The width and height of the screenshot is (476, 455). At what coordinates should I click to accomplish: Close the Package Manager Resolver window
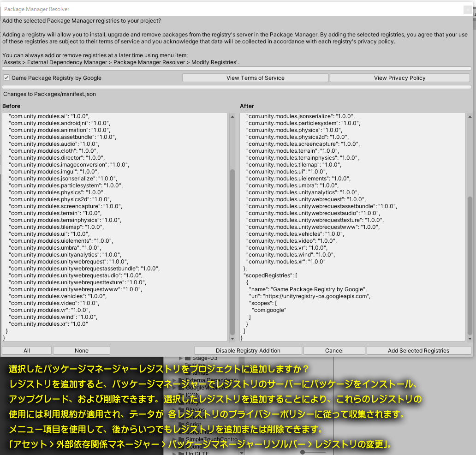[468, 10]
